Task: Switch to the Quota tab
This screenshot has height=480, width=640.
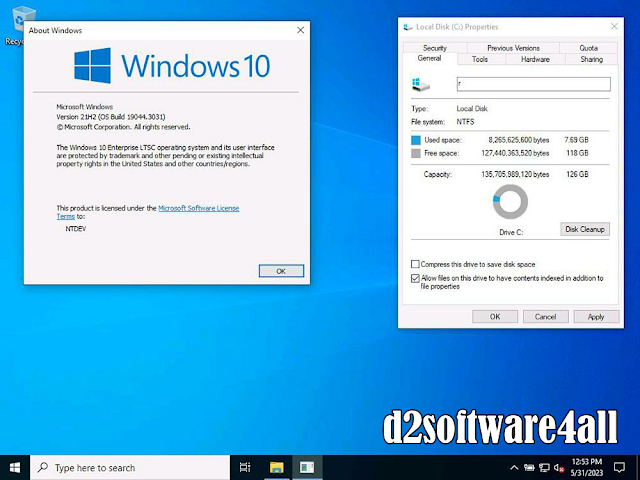Action: pyautogui.click(x=588, y=48)
